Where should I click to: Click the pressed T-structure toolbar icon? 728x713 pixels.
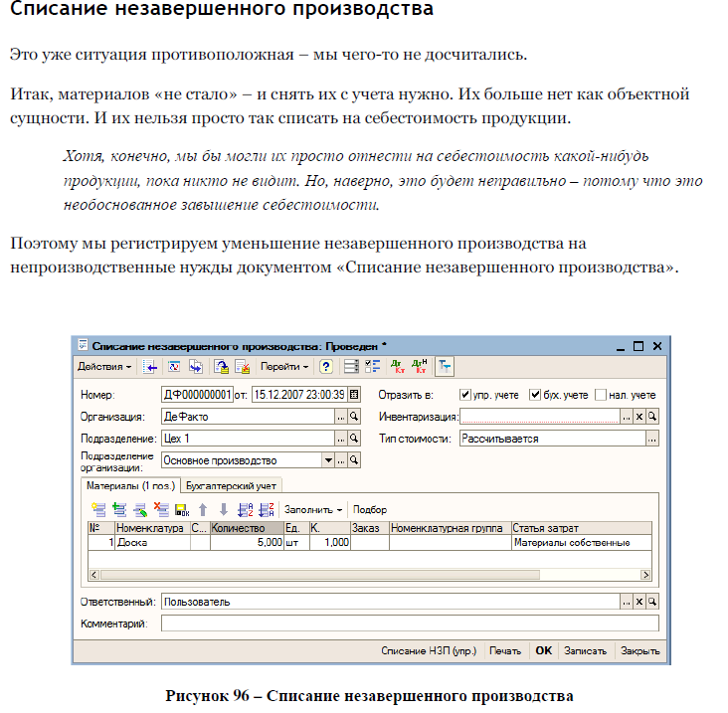pyautogui.click(x=445, y=367)
